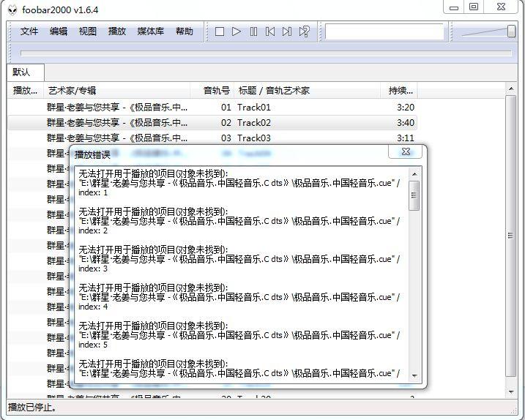Click the error text line 'index: 1'

point(93,192)
